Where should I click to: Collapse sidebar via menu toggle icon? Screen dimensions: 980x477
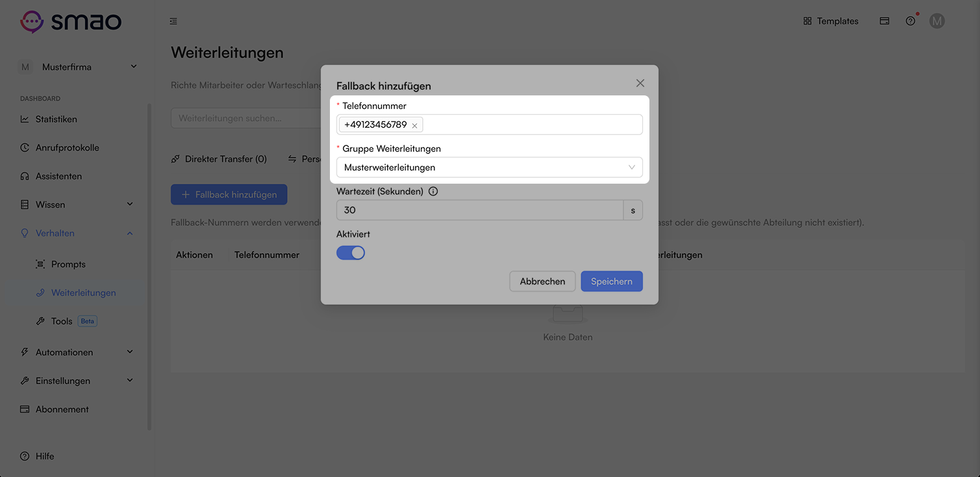coord(173,21)
